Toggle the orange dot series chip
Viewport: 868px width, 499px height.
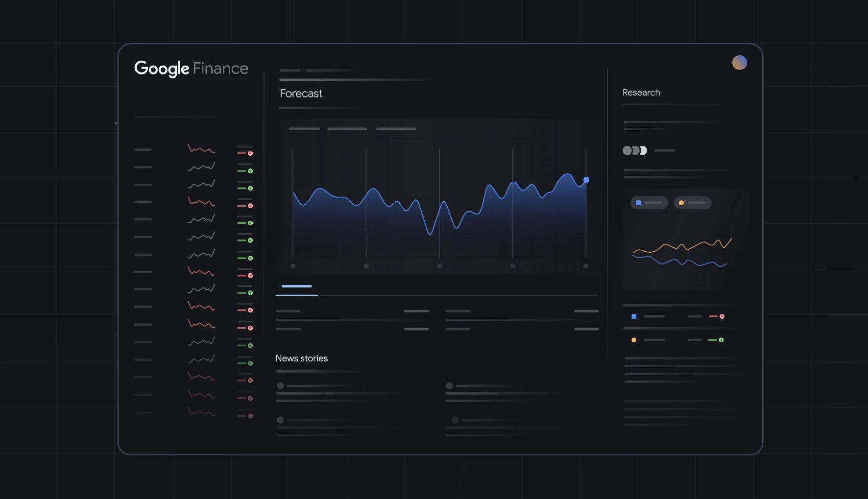693,203
